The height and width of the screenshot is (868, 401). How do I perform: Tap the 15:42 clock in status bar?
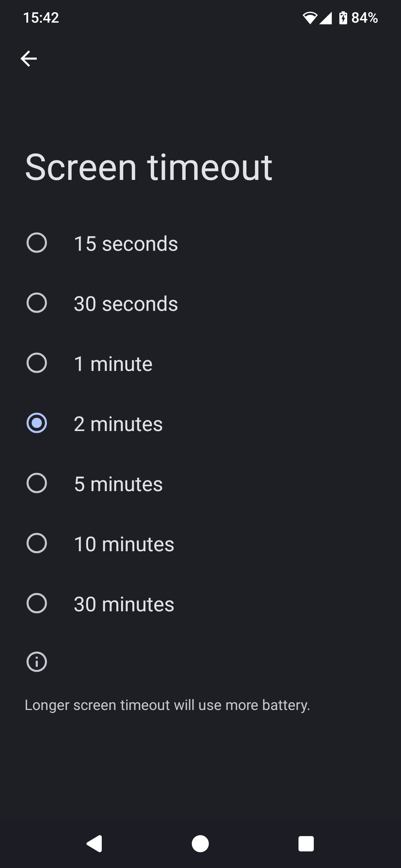41,18
